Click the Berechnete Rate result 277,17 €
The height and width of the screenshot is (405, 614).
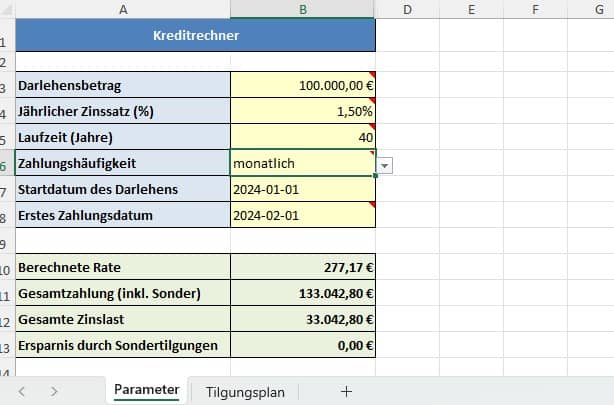302,268
